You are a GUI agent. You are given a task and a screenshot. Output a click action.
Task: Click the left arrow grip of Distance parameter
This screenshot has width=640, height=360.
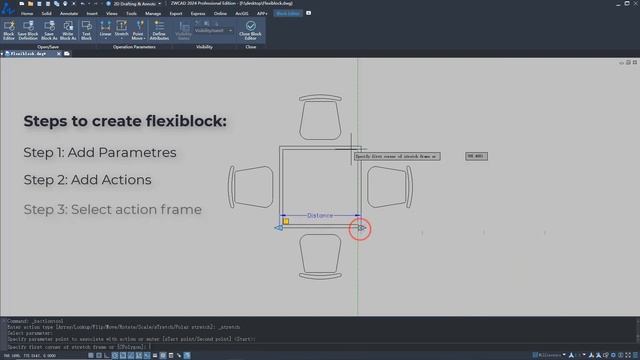click(279, 228)
